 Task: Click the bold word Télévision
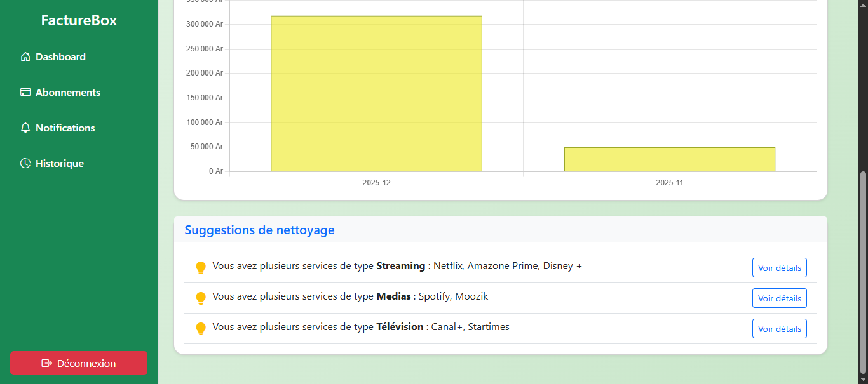[400, 327]
